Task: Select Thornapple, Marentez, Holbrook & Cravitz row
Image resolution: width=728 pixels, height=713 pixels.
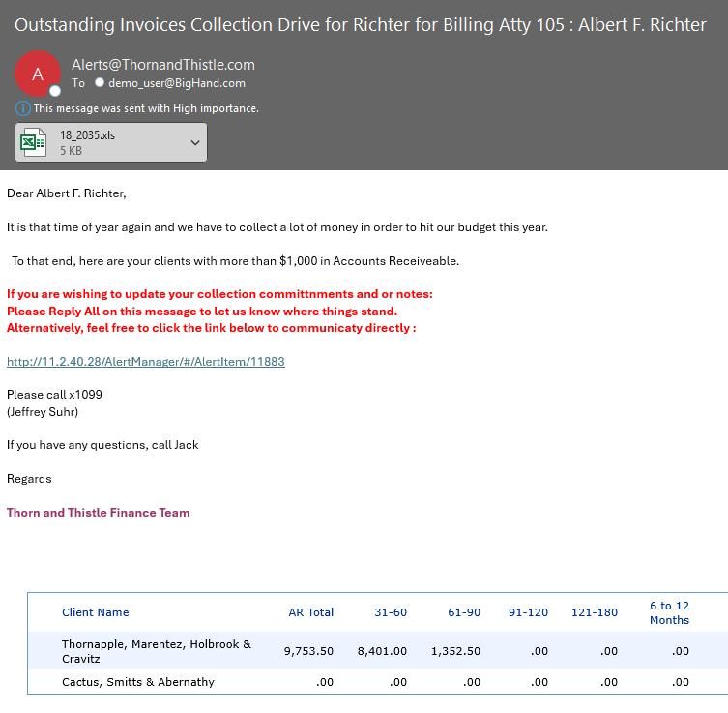Action: tap(156, 651)
